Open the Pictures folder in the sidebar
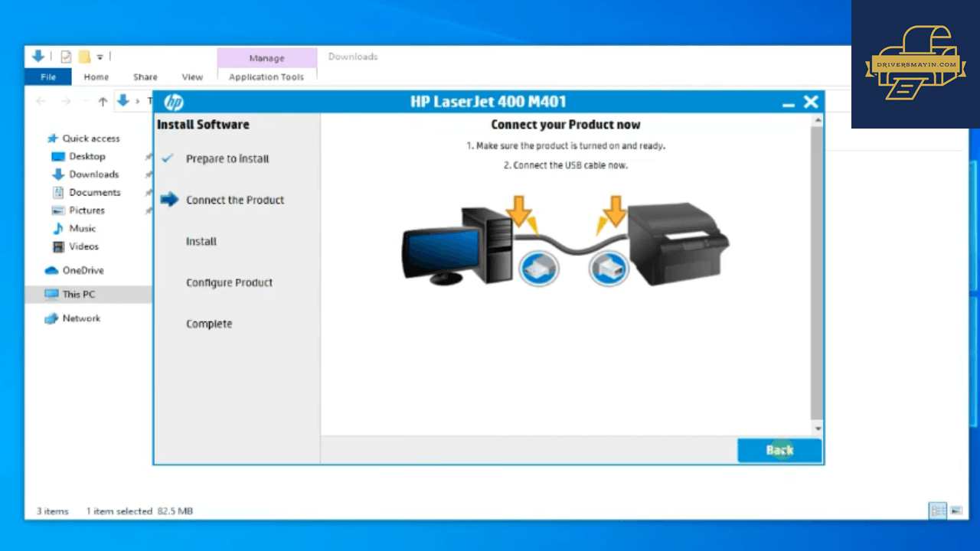 coord(77,210)
